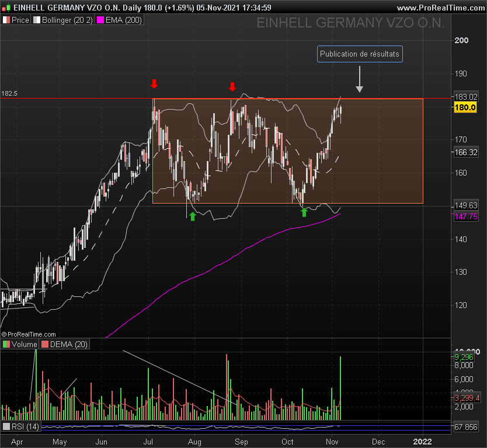Click the 180.0 current price label

point(465,108)
